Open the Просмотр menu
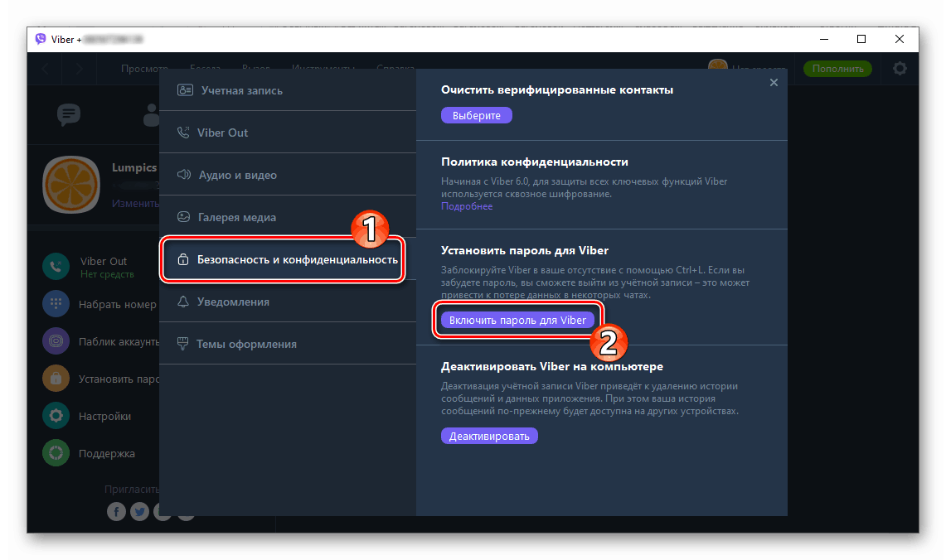The width and height of the screenshot is (946, 560). pyautogui.click(x=144, y=69)
